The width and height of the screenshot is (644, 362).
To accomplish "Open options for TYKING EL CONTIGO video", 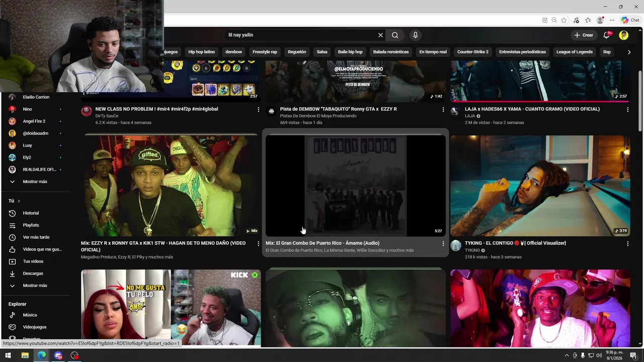I will pos(627,244).
